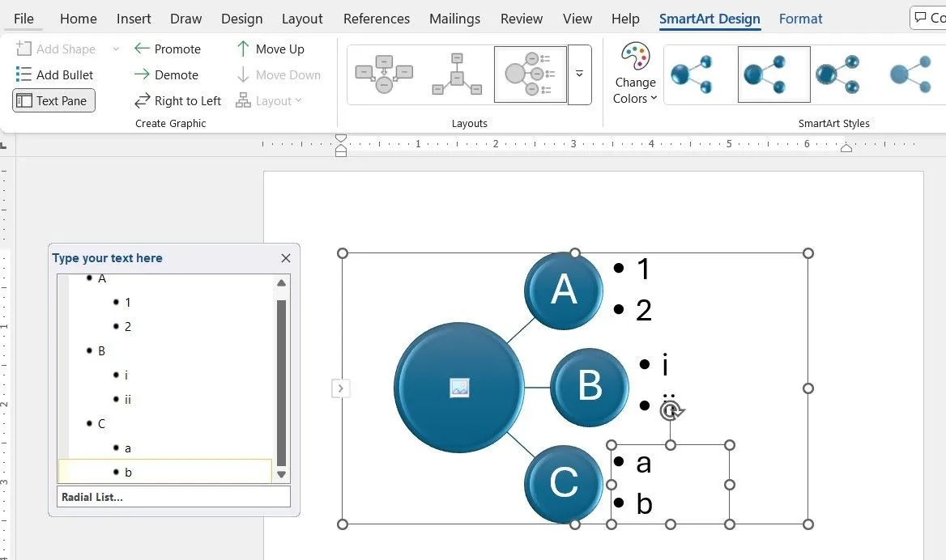Switch diagram direction with Right to Left
This screenshot has height=560, width=946.
[x=178, y=100]
